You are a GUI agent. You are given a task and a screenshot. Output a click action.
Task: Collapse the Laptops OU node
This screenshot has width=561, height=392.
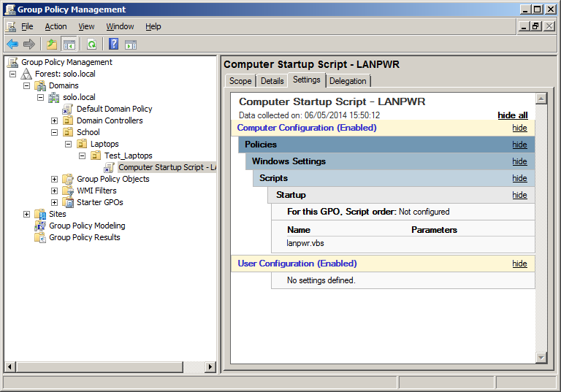coord(69,145)
